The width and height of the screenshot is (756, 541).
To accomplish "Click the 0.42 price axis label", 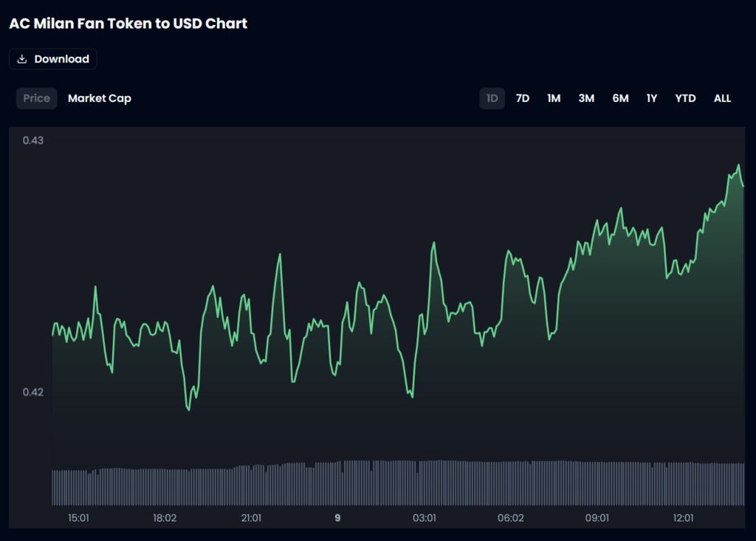I will [34, 392].
